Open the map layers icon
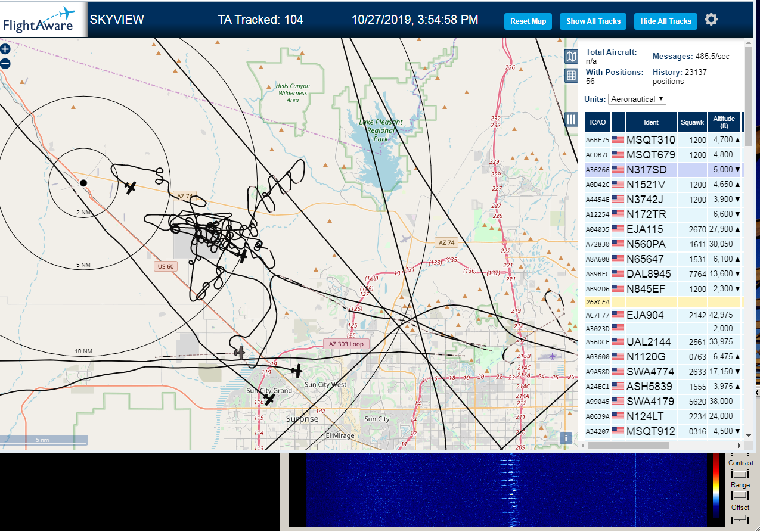Screen dimensions: 760x532 point(571,57)
